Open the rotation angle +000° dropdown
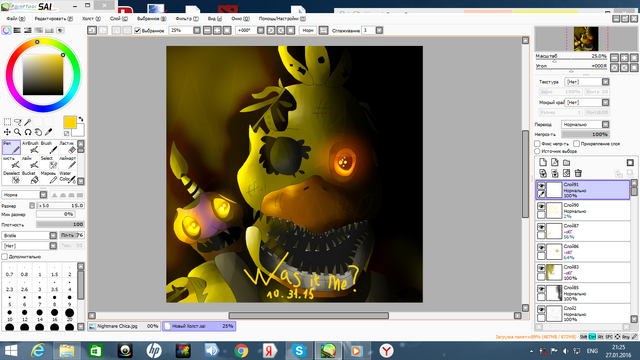The image size is (640, 360). click(250, 30)
